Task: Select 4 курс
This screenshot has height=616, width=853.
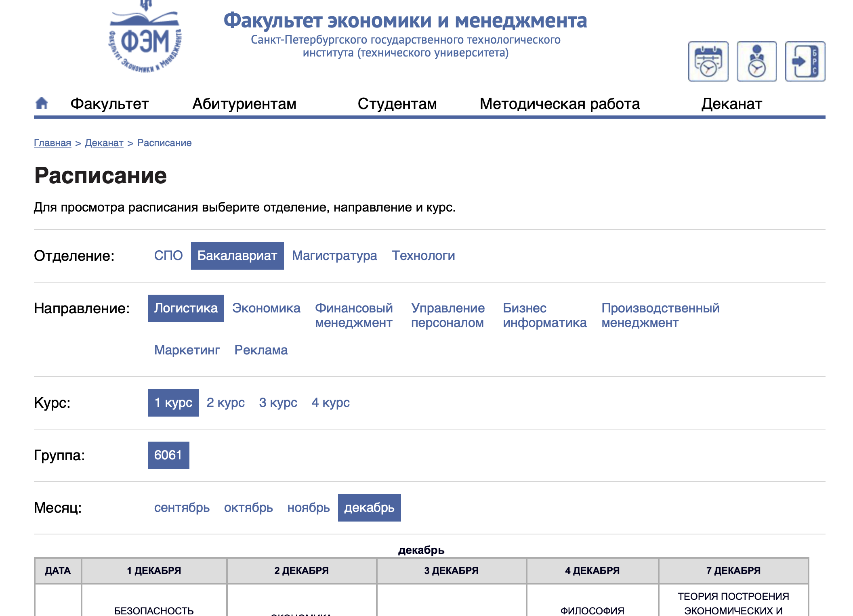Action: [x=330, y=402]
